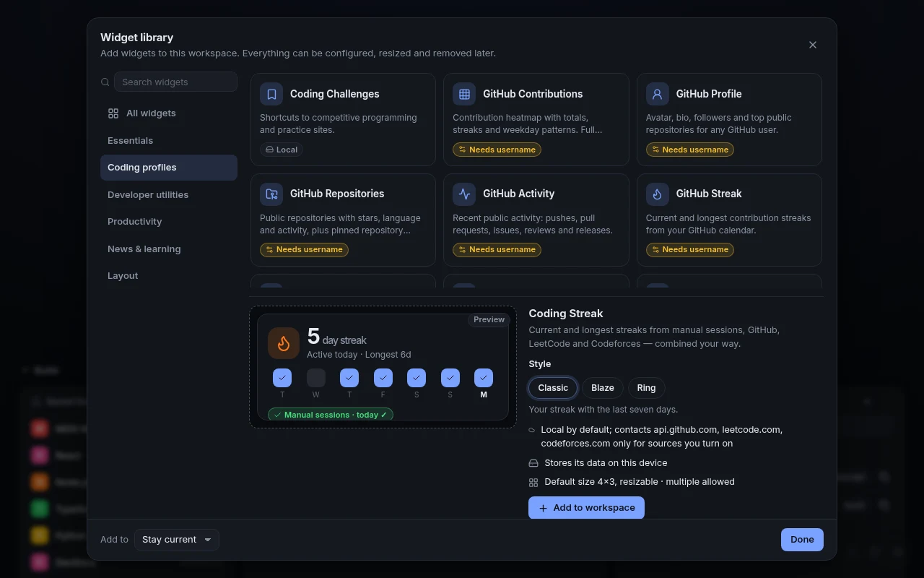The width and height of the screenshot is (924, 578).
Task: Select the GitHub Repositories widget title
Action: tap(337, 194)
